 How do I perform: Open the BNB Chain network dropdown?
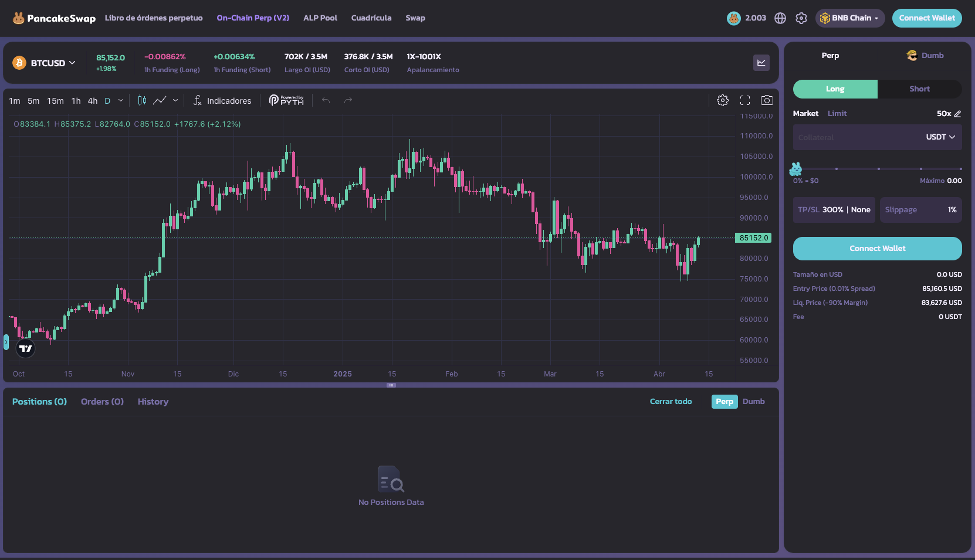pyautogui.click(x=850, y=18)
